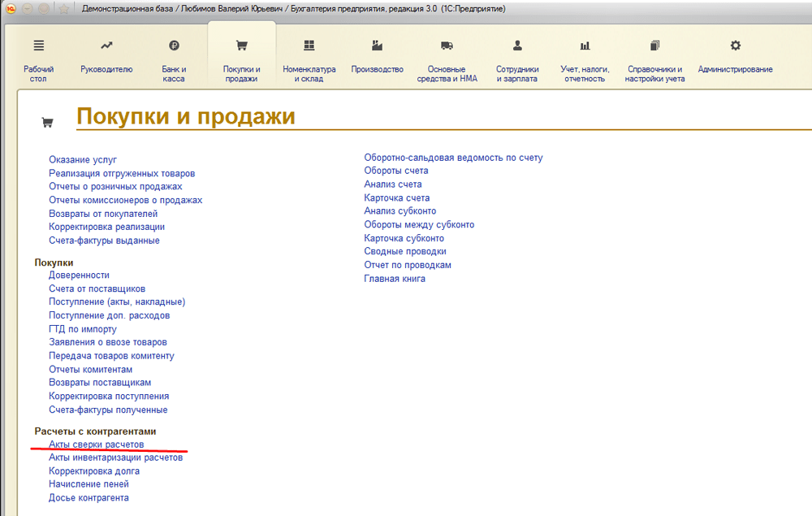Image resolution: width=812 pixels, height=516 pixels.
Task: Open Корректировка реализации link
Action: pos(106,227)
